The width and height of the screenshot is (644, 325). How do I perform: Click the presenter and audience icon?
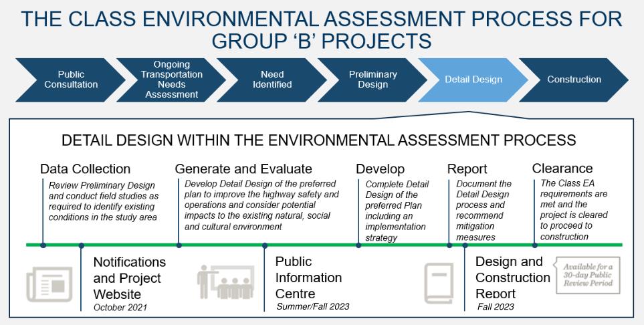[225, 282]
